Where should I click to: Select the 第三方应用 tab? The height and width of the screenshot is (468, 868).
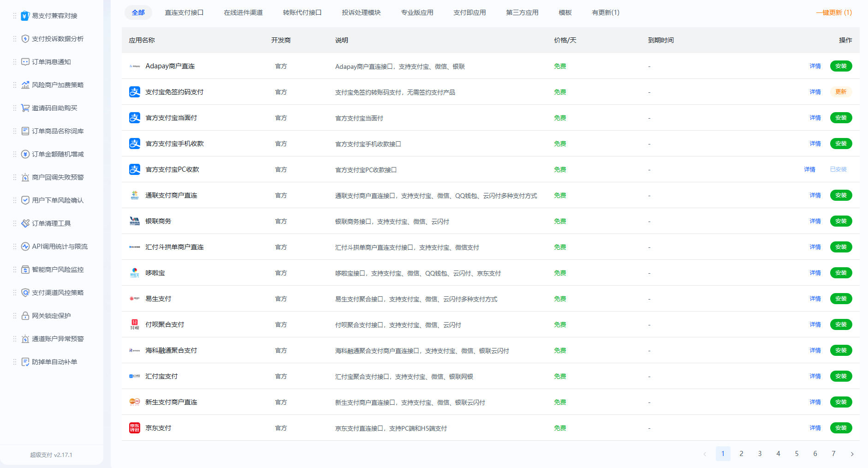522,12
